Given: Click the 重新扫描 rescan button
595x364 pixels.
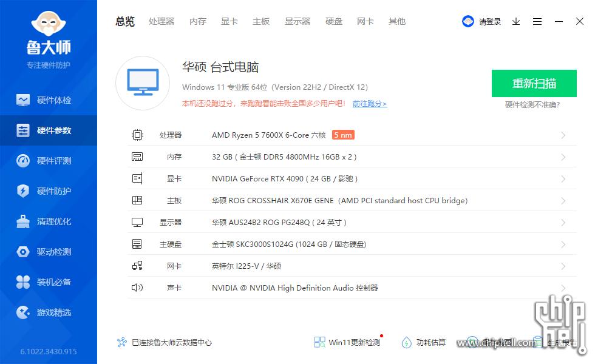Looking at the screenshot, I should [534, 83].
